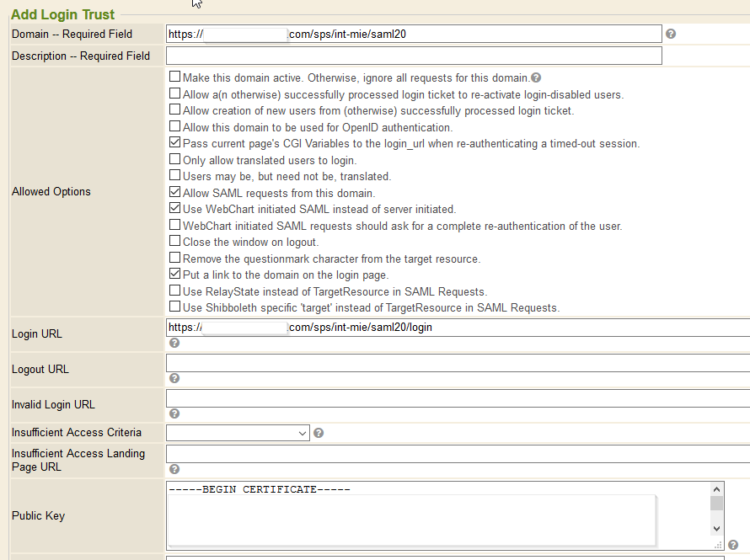This screenshot has width=750, height=560.
Task: Click help icon after 'Make this domain active'
Action: [x=536, y=77]
